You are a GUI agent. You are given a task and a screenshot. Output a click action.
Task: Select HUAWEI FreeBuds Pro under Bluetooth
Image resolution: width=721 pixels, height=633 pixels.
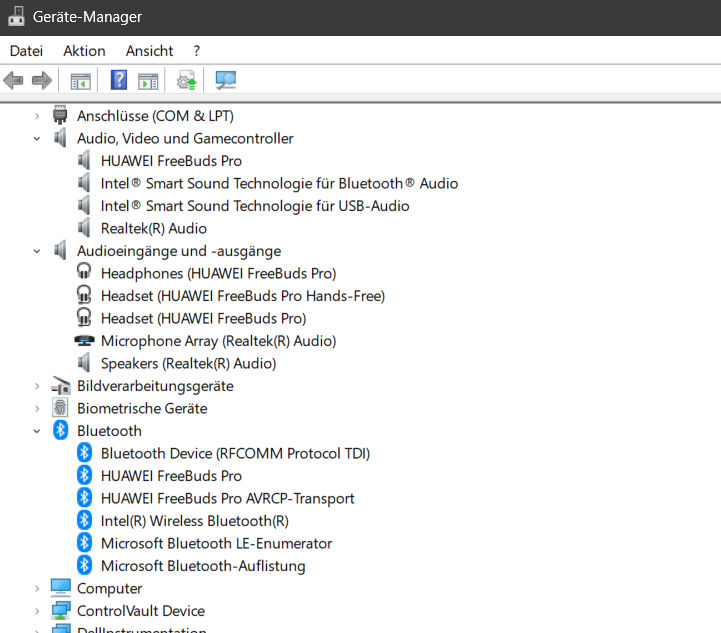coord(172,476)
